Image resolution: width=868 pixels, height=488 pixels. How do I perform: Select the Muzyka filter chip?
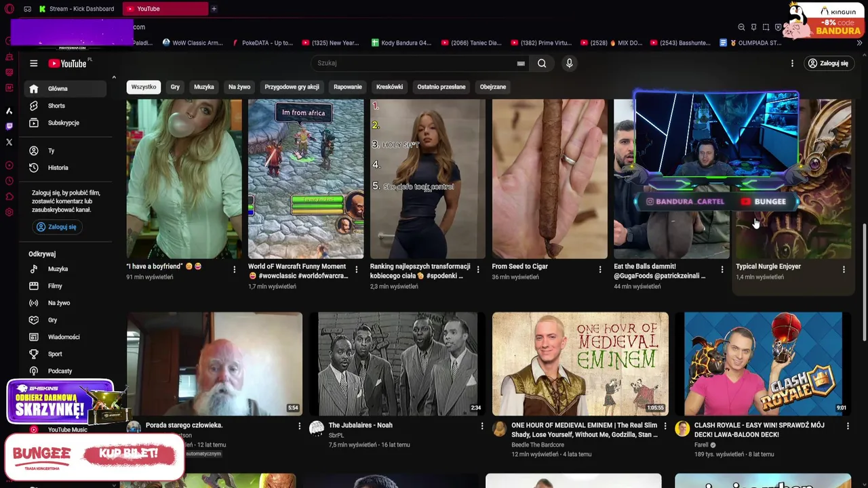(x=204, y=87)
